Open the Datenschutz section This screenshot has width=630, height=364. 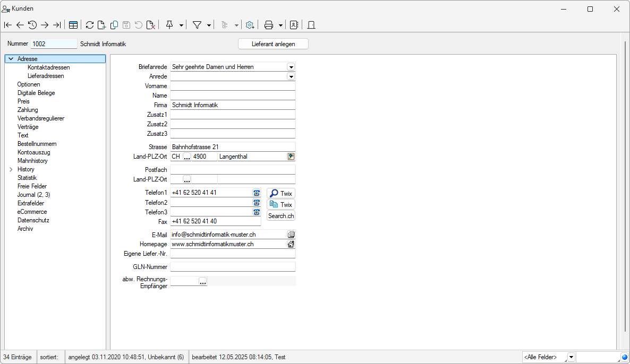pyautogui.click(x=33, y=220)
